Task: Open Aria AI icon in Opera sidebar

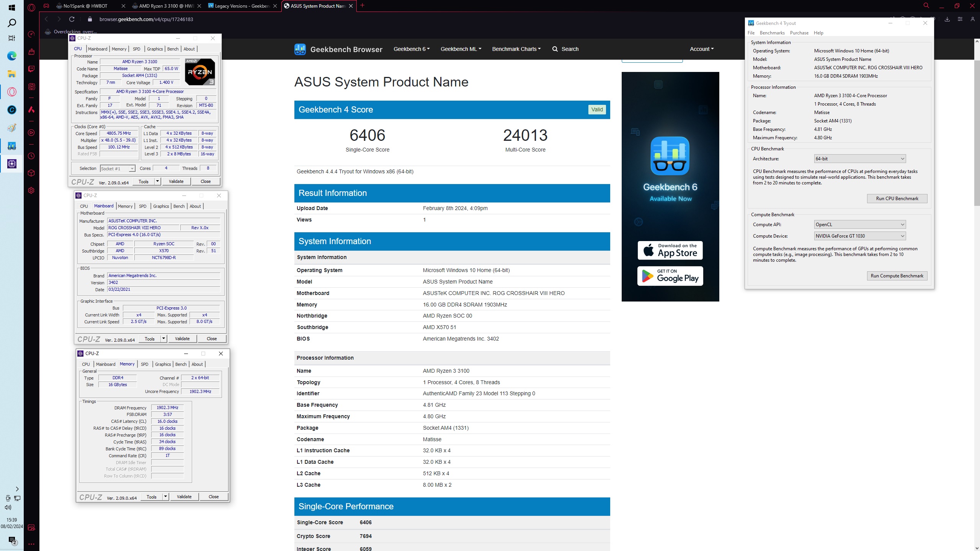Action: coord(31,110)
